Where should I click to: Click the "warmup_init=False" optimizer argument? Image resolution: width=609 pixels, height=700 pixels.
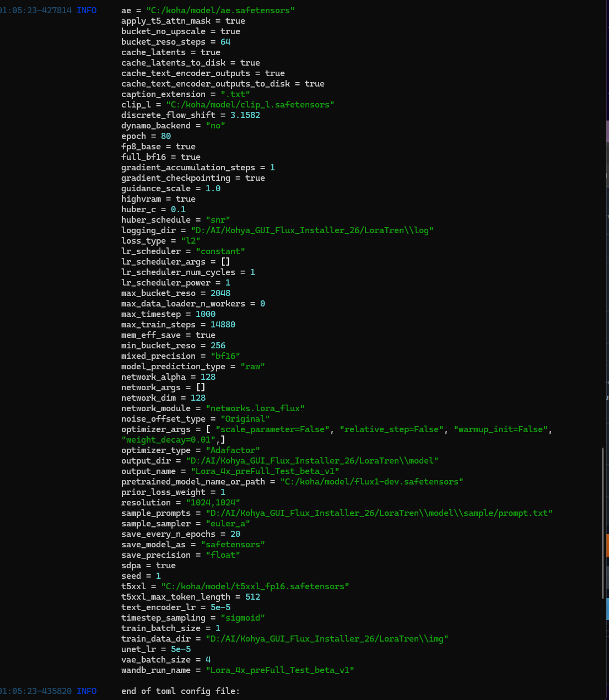point(501,429)
